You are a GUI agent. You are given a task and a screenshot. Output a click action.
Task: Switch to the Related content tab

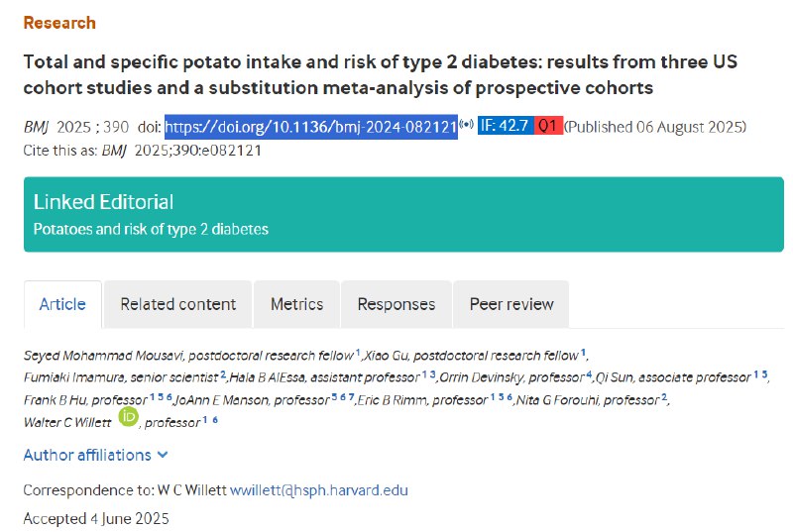pos(178,304)
